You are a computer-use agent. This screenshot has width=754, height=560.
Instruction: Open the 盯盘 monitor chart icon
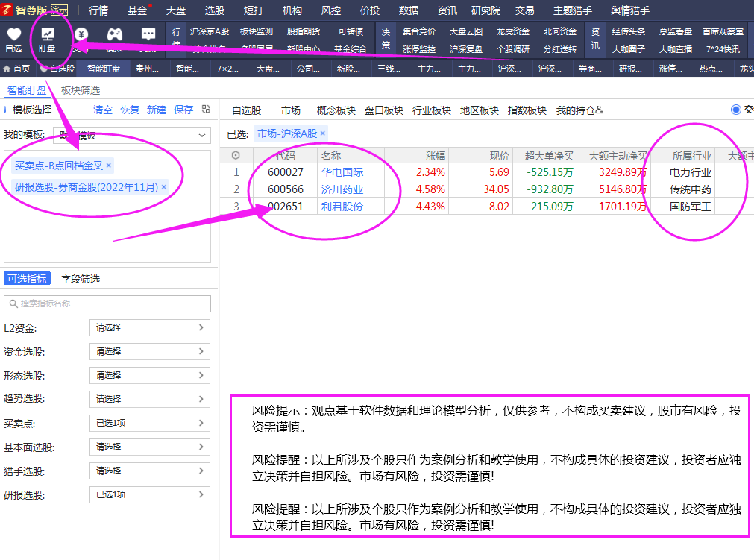[47, 34]
